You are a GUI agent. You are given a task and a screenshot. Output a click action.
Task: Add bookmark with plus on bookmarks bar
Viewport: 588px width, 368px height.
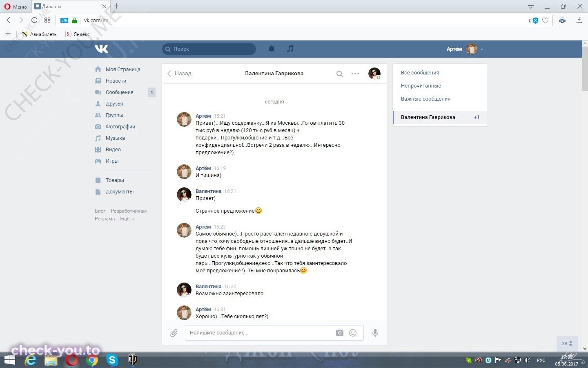8,34
